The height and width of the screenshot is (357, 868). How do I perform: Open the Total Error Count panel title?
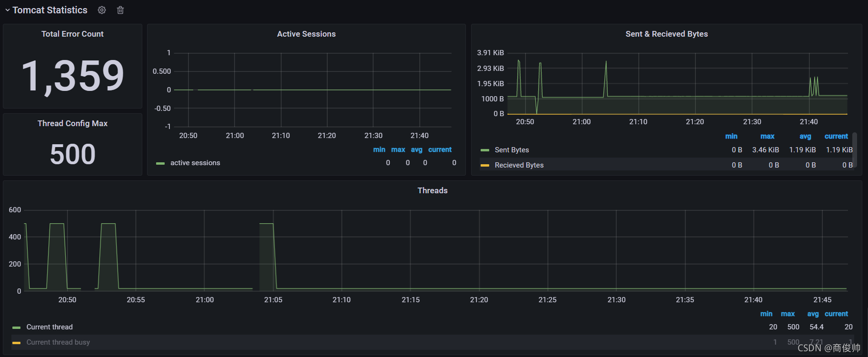pos(72,34)
